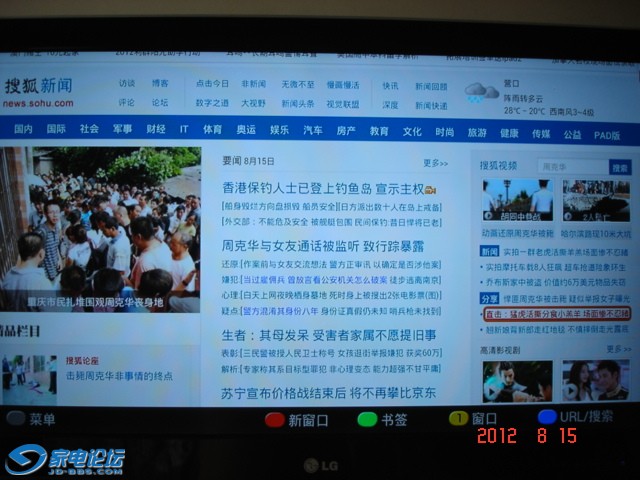Open the 深度 header link
Image resolution: width=640 pixels, height=480 pixels.
coord(390,105)
